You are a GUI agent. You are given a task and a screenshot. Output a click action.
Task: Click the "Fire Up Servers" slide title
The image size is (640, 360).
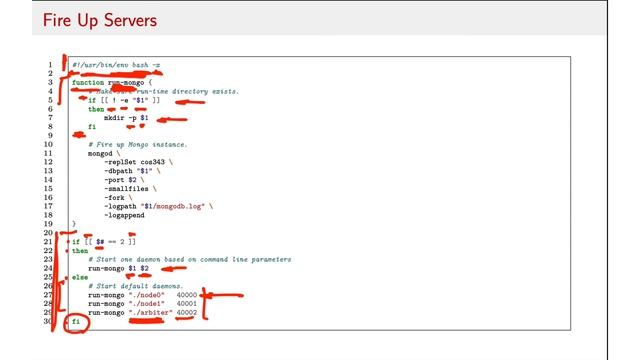100,20
